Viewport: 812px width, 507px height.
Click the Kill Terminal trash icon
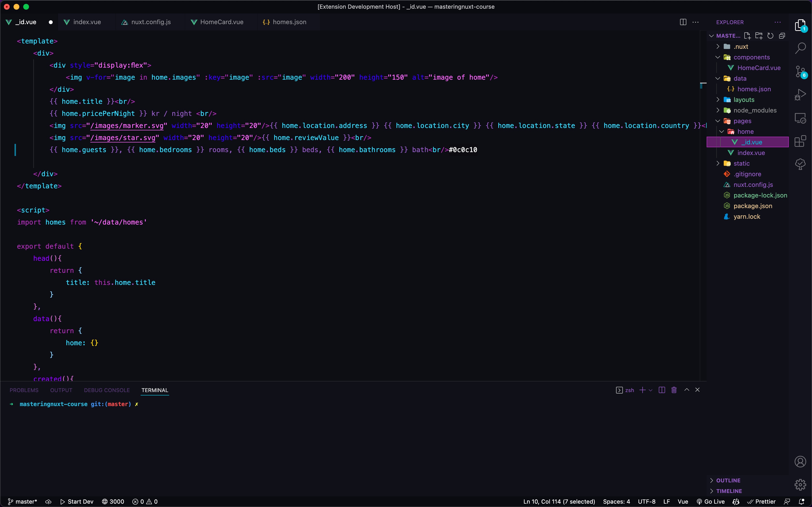674,390
